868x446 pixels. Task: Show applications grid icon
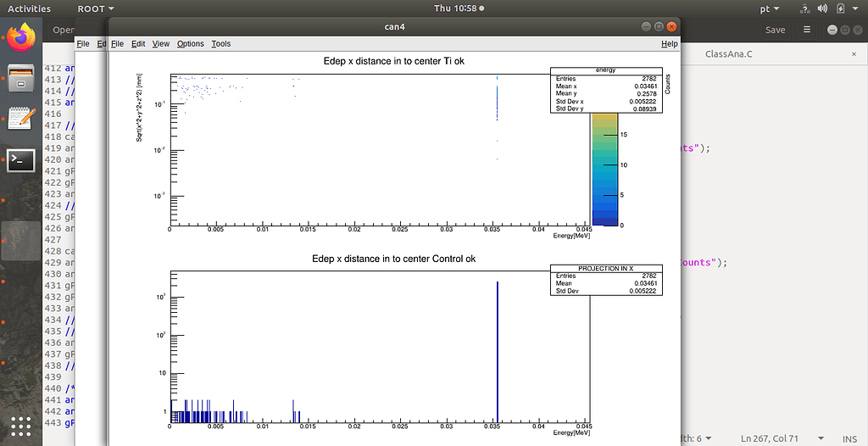21,426
